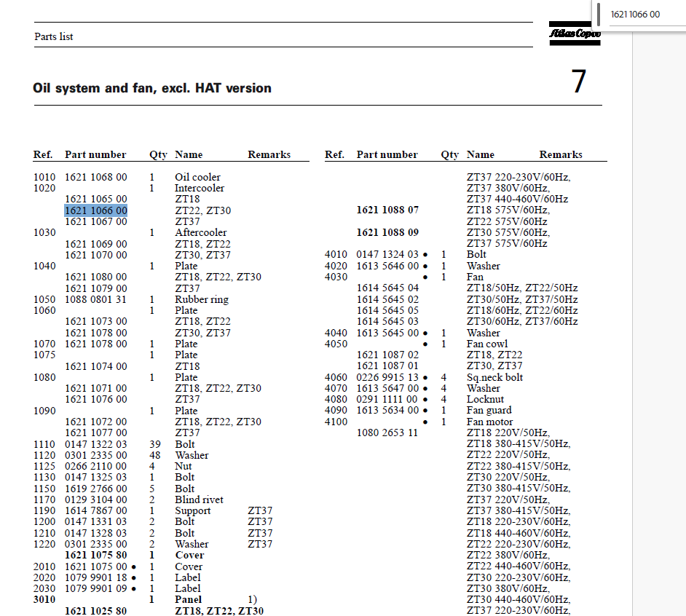Select part number 1614 5645 02
The width and height of the screenshot is (686, 616).
(387, 300)
